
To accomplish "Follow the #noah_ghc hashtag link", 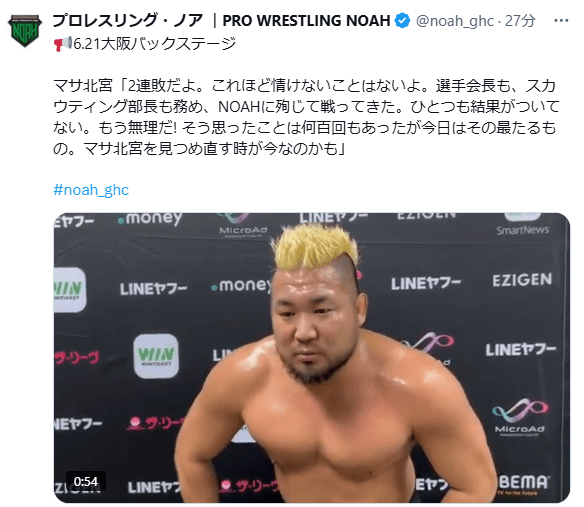I will [91, 190].
